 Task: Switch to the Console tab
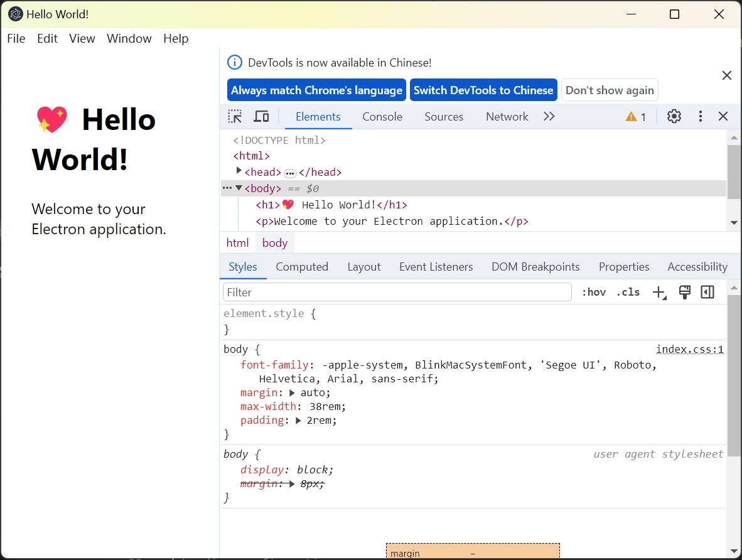click(x=382, y=117)
